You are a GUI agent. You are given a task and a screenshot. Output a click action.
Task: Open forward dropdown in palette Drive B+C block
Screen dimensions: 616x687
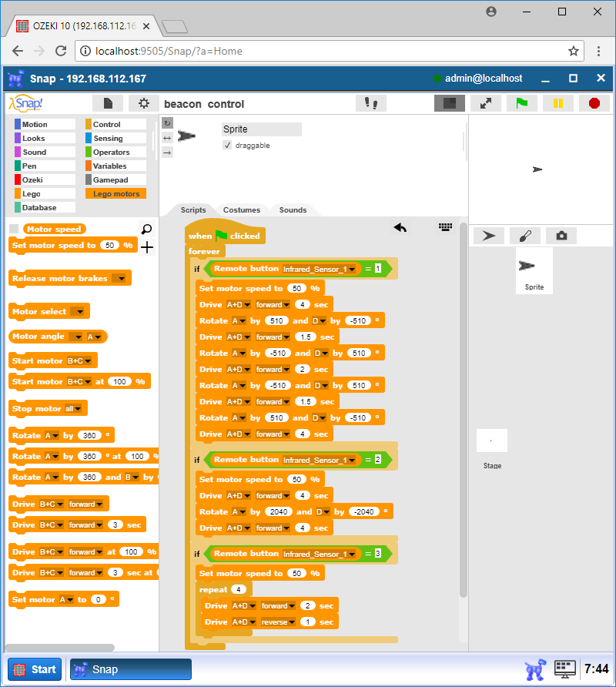pos(85,504)
